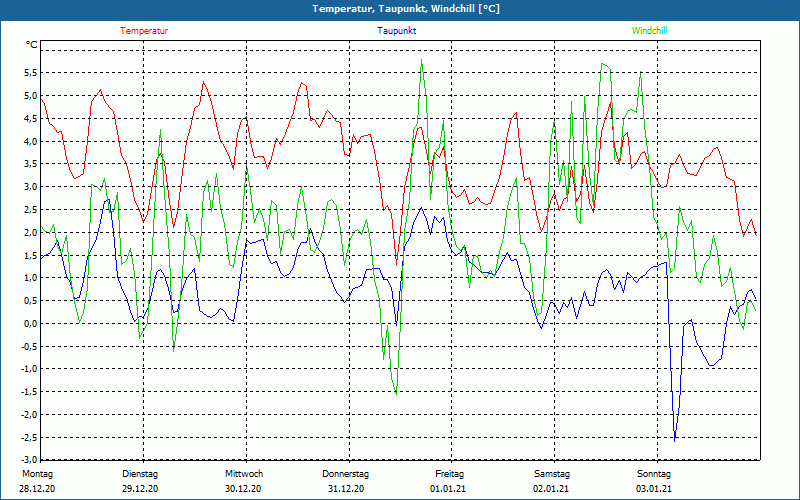800x500 pixels.
Task: Click the date 31.12.20
Action: tap(346, 489)
